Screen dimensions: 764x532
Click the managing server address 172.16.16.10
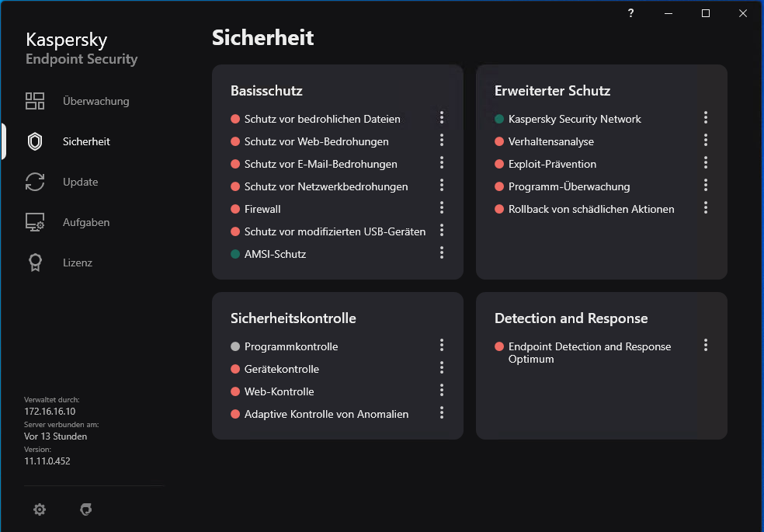[x=50, y=411]
